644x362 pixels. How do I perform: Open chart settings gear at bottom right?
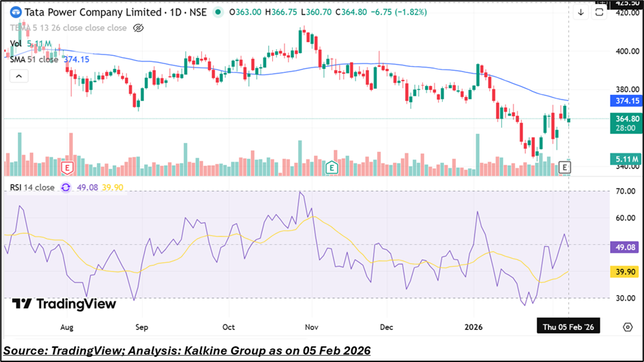tap(628, 327)
